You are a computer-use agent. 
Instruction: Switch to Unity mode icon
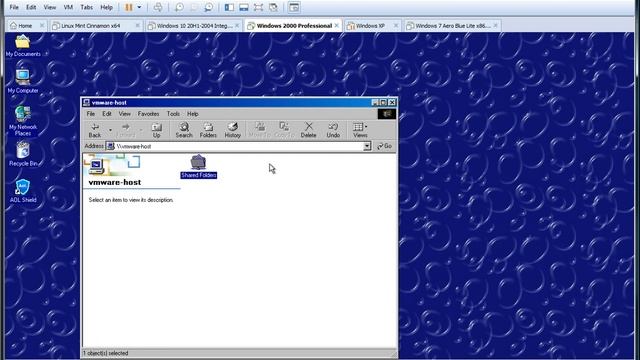[273, 7]
